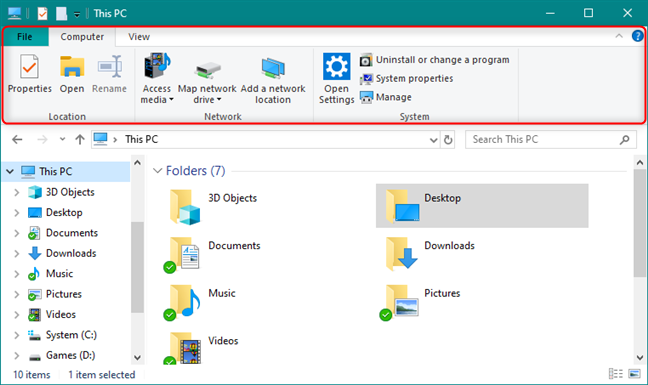This screenshot has width=648, height=385.
Task: Click the Access media icon
Action: pos(157,66)
